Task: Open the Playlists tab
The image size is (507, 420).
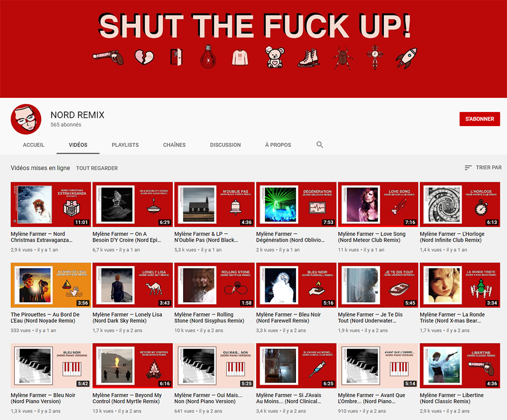Action: [x=125, y=145]
